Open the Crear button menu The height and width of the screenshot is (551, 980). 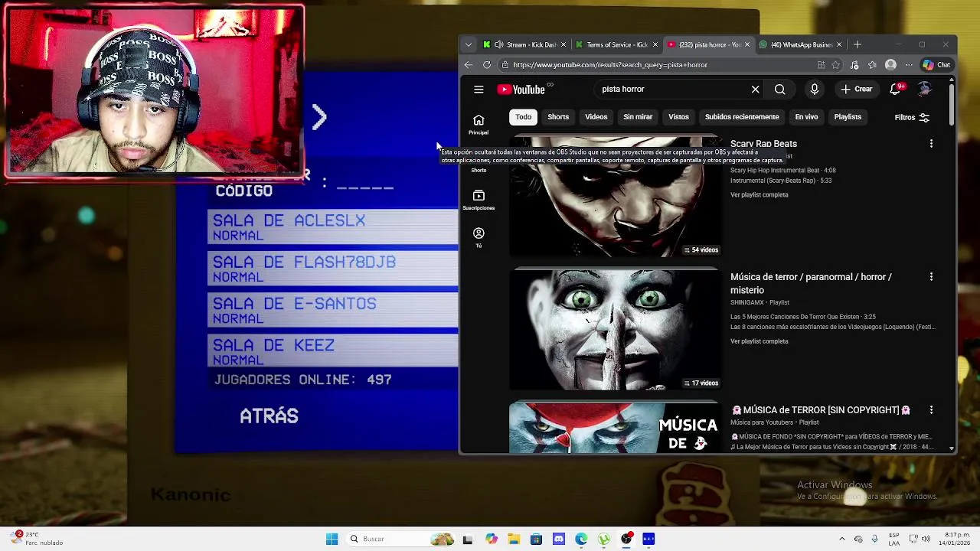856,90
